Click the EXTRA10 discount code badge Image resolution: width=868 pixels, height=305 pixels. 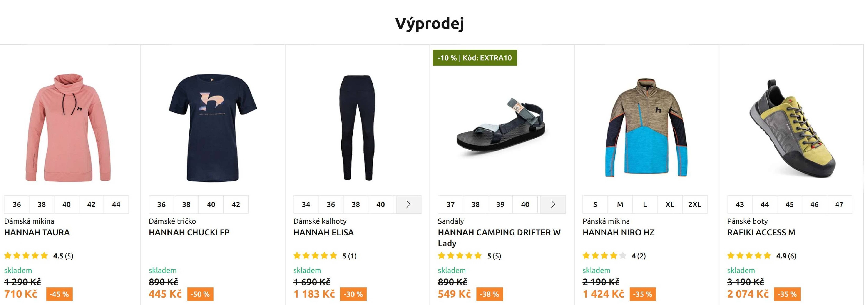[x=474, y=58]
